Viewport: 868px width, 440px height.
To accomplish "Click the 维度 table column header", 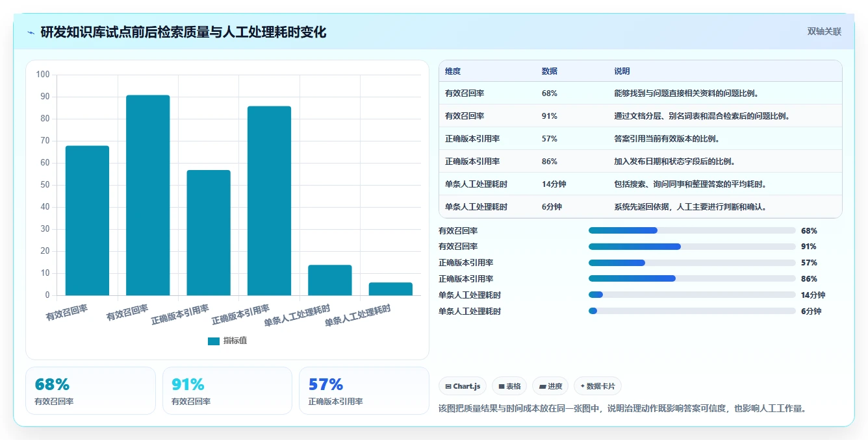I will pos(453,71).
